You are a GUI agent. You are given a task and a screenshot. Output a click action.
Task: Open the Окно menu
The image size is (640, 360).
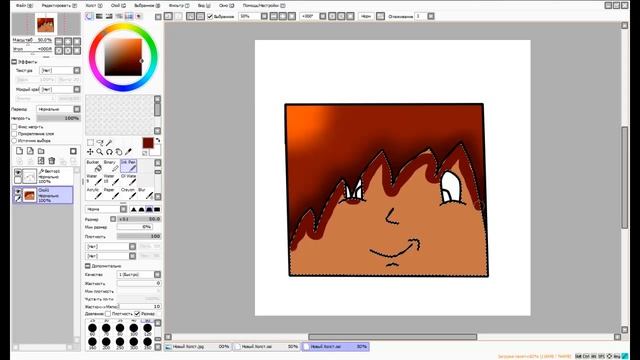pos(226,6)
